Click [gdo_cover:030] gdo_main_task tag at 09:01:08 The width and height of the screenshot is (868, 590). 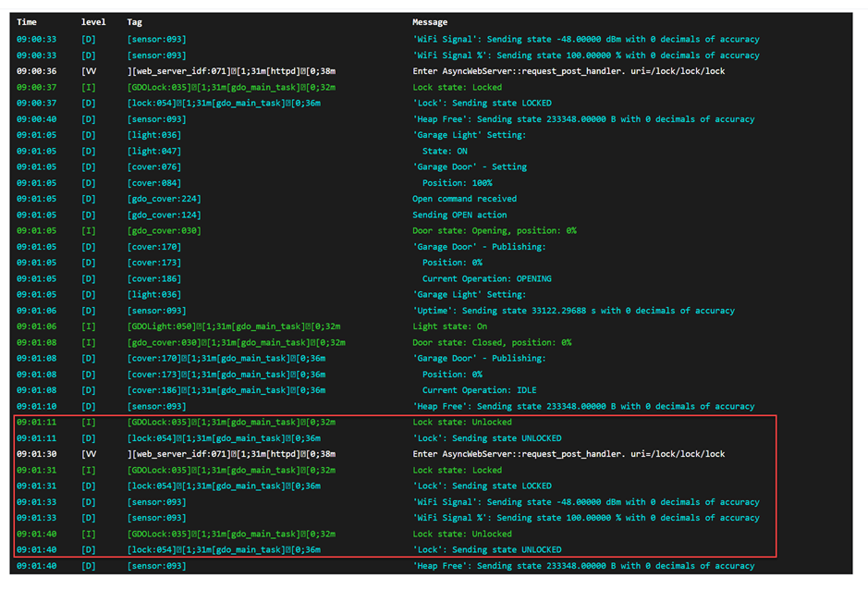pos(237,342)
